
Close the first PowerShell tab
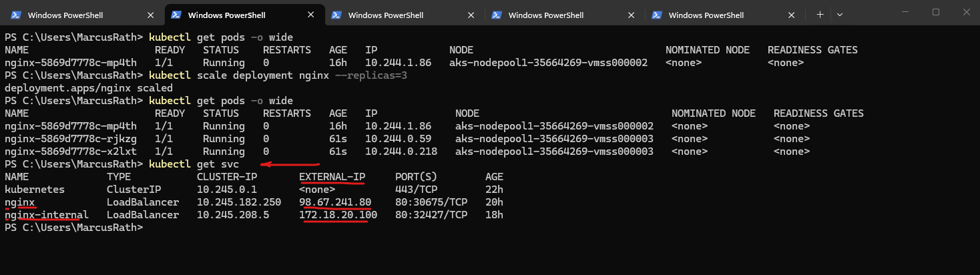pos(152,15)
